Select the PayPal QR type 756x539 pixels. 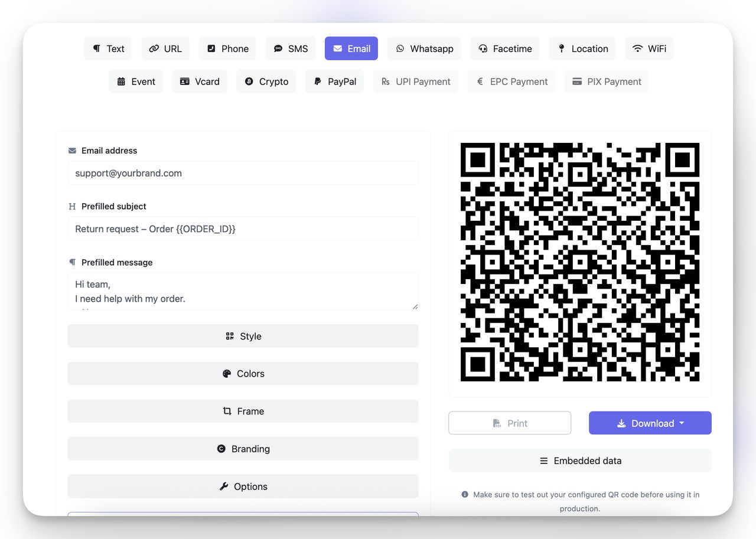coord(334,81)
